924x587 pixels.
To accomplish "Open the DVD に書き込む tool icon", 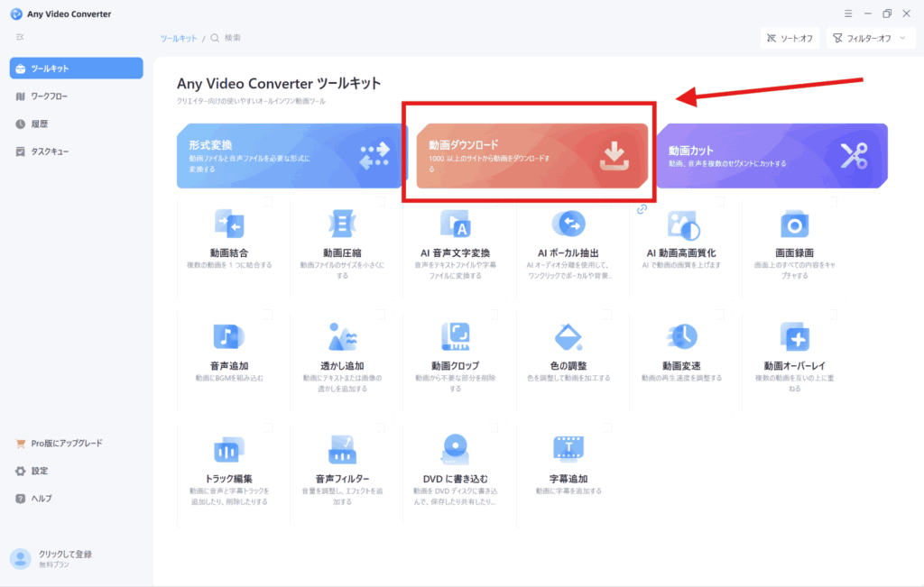I will point(455,449).
